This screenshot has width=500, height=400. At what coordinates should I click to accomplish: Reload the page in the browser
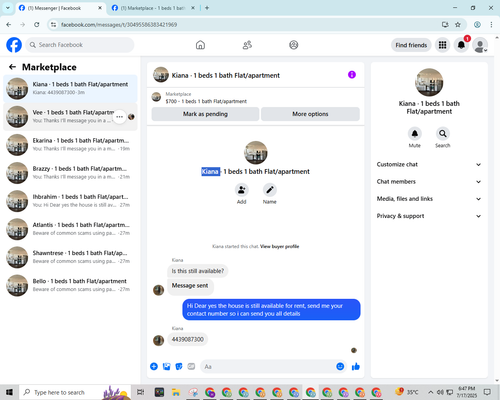[x=37, y=25]
